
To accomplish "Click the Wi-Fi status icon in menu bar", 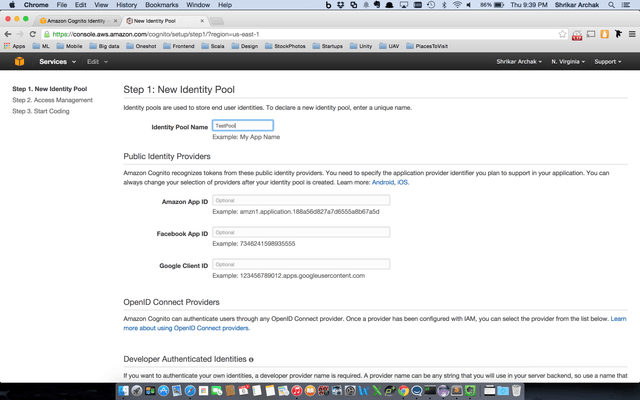I will pyautogui.click(x=457, y=5).
